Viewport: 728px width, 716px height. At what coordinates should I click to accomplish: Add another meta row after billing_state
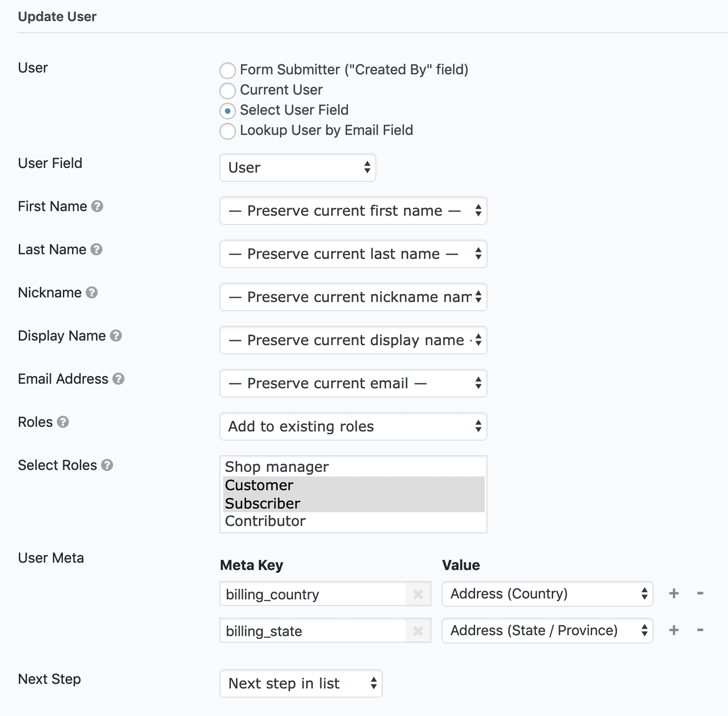tap(674, 630)
